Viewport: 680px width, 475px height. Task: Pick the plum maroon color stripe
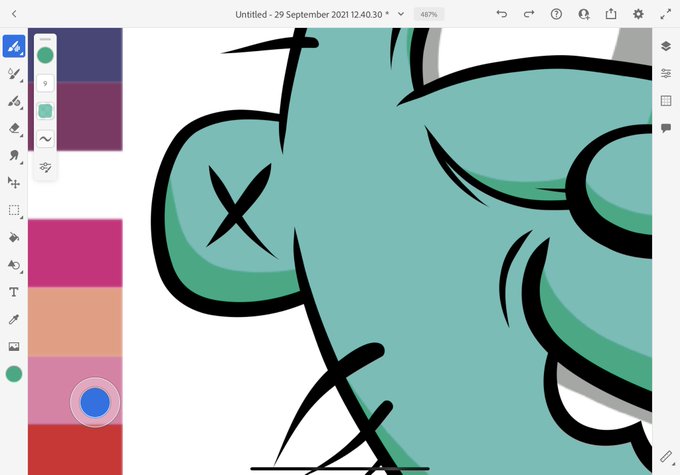pos(75,116)
